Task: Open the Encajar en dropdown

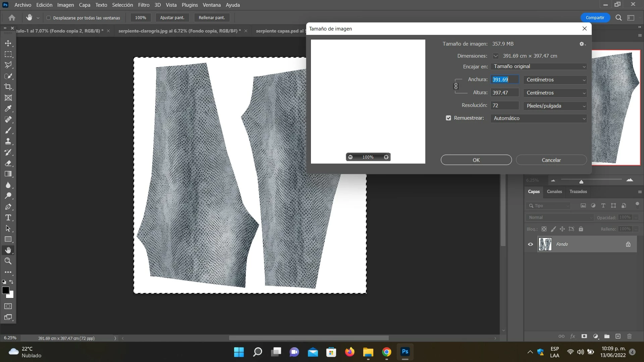Action: pyautogui.click(x=539, y=66)
